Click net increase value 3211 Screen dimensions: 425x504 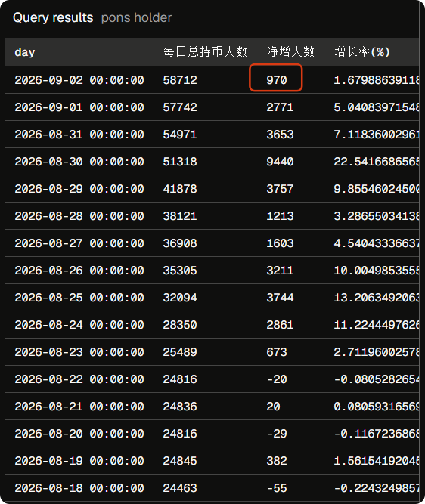pyautogui.click(x=280, y=271)
